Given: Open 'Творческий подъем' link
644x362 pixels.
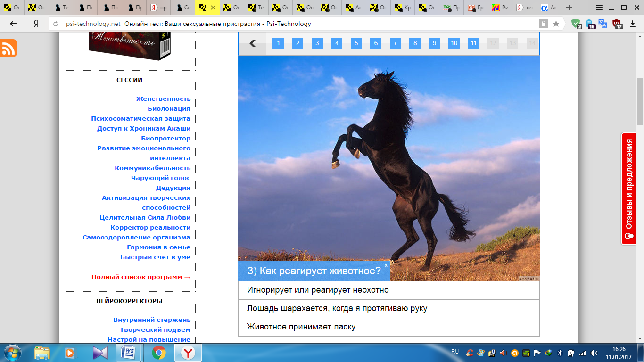Looking at the screenshot, I should (155, 329).
